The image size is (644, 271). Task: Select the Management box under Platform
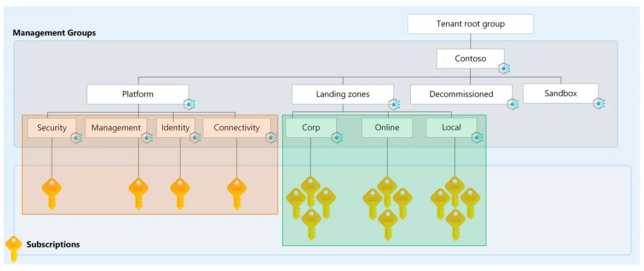(116, 128)
